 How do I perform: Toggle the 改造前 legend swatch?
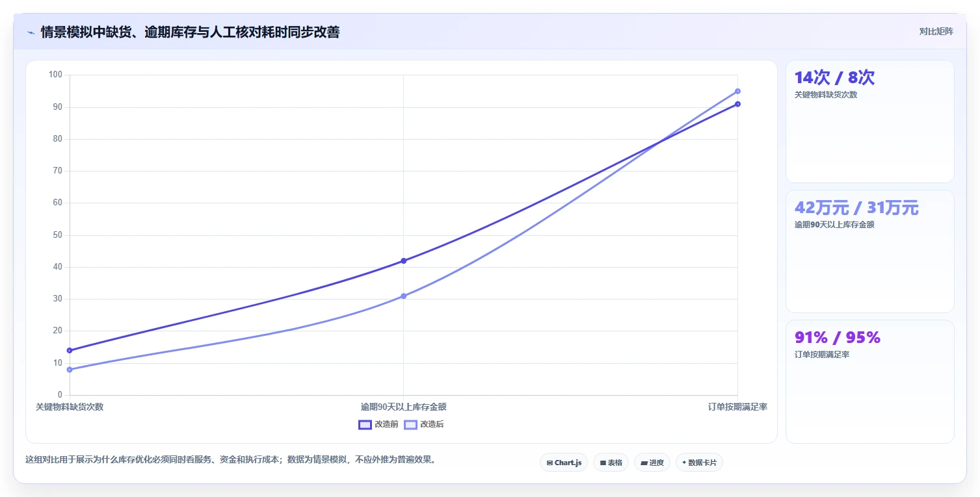[x=365, y=424]
